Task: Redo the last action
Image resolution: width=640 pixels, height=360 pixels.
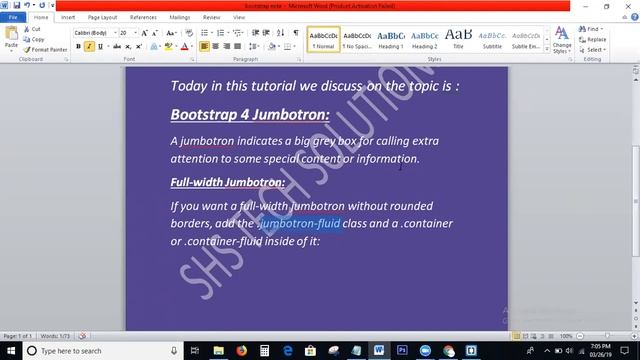Action: click(x=42, y=5)
